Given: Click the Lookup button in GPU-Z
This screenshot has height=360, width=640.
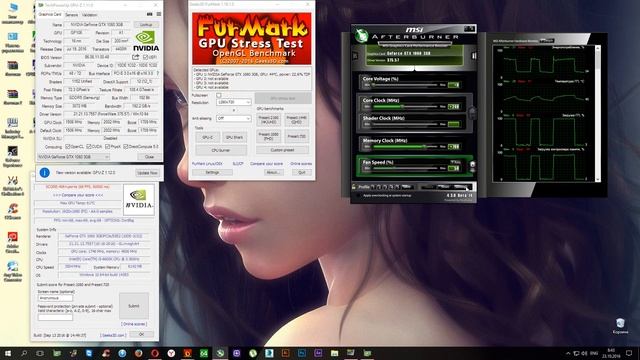Looking at the screenshot, I should (146, 24).
